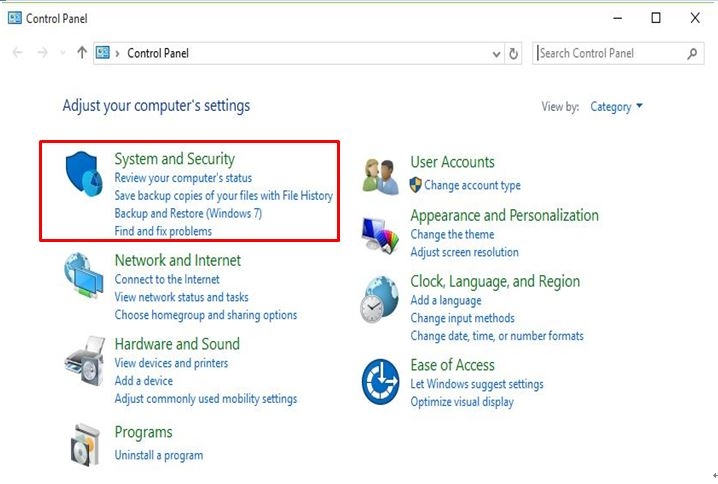Click the search magnifier icon
Screen dimensions: 718x484
[x=692, y=54]
